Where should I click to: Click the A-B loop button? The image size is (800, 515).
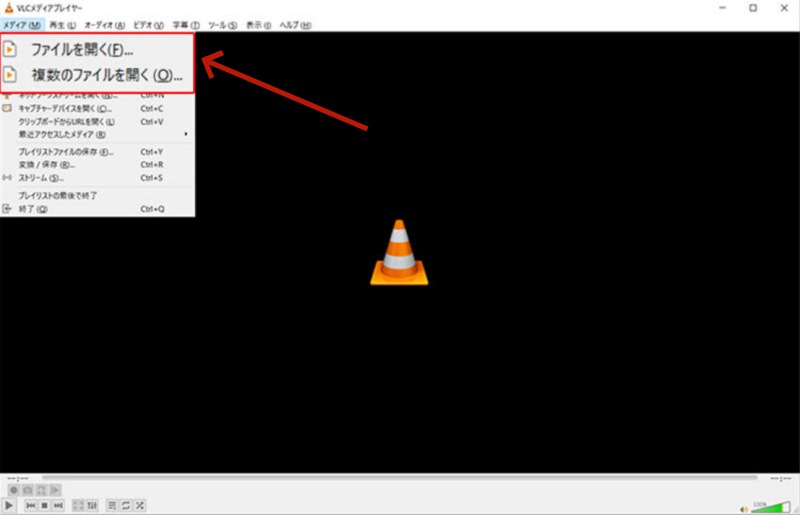point(41,490)
